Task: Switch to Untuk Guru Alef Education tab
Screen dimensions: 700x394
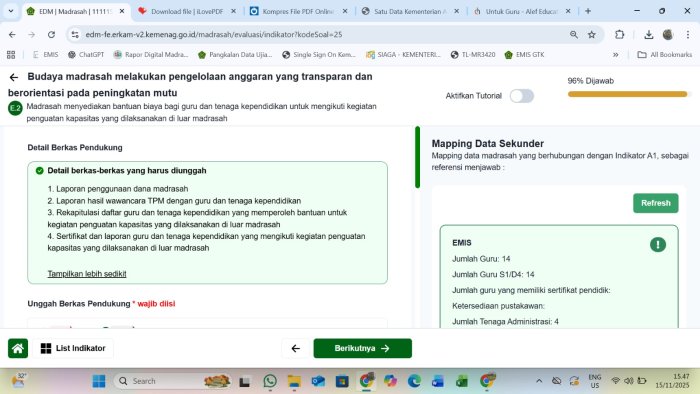Action: point(521,12)
